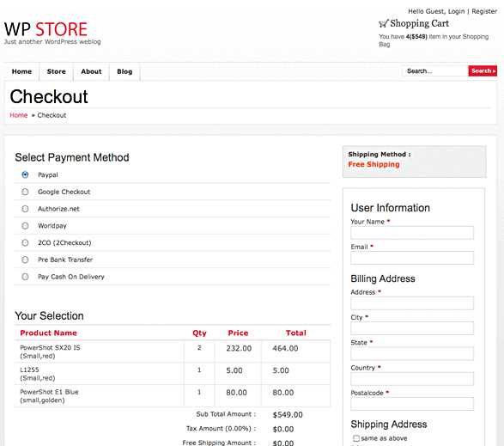Choose Pre Bank Transfer option
The height and width of the screenshot is (446, 504).
pyautogui.click(x=25, y=260)
